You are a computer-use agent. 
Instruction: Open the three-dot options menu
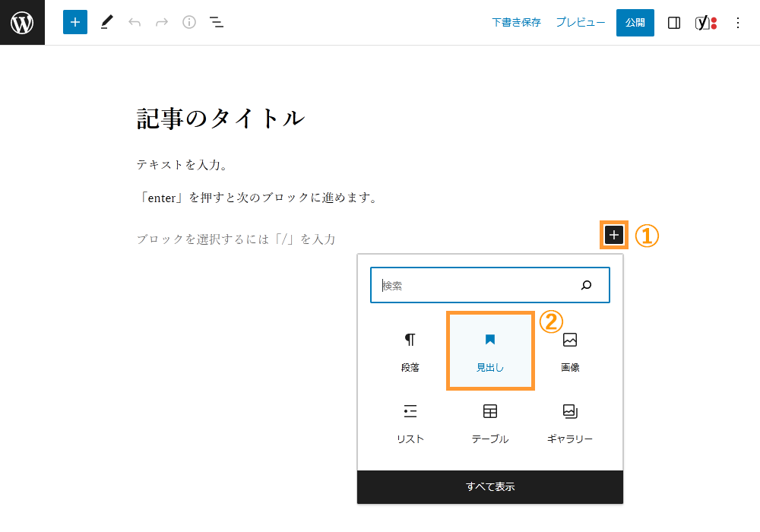(737, 22)
